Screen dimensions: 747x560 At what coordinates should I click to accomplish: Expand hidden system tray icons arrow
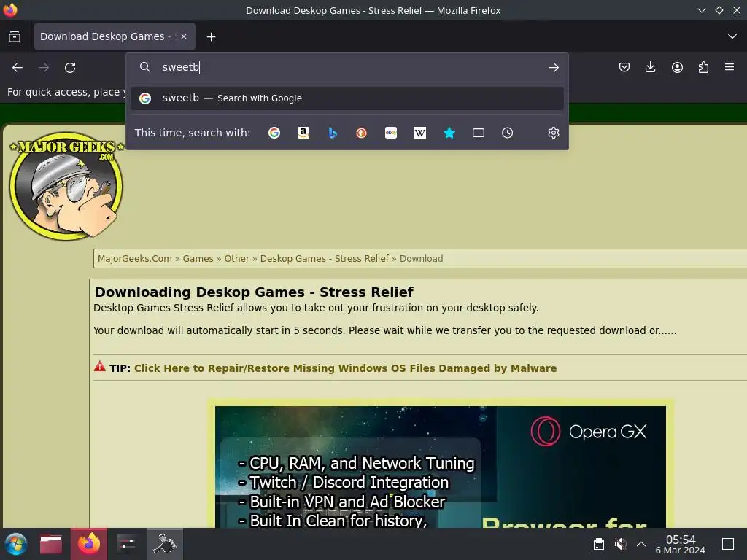click(641, 544)
